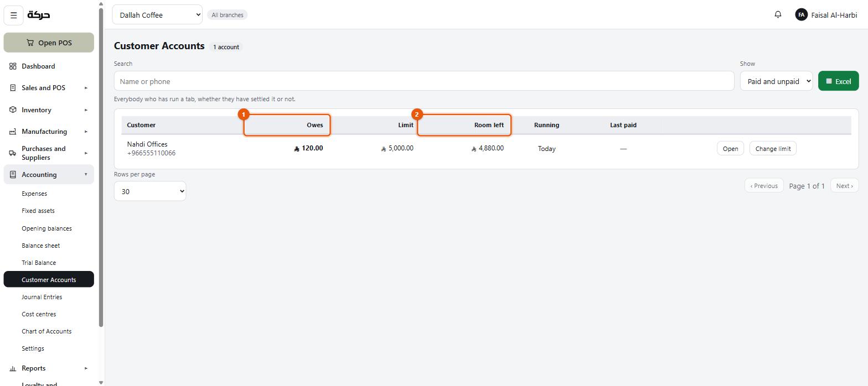This screenshot has width=868, height=386.
Task: Collapse the Accounting submenu arrow
Action: [86, 175]
